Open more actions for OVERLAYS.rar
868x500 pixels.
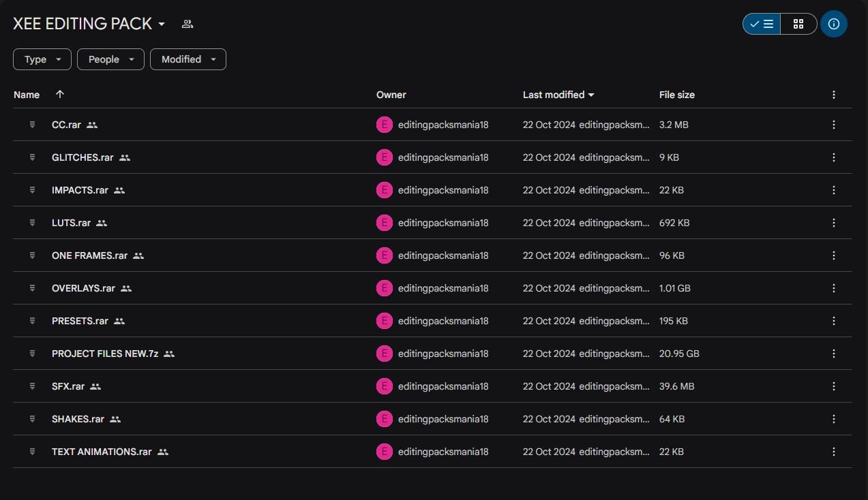click(833, 288)
